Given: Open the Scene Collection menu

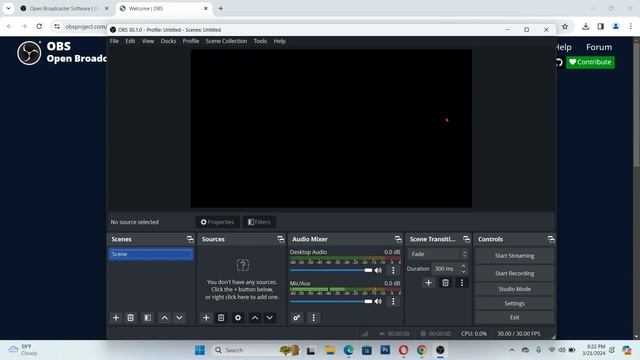Looking at the screenshot, I should pos(226,41).
